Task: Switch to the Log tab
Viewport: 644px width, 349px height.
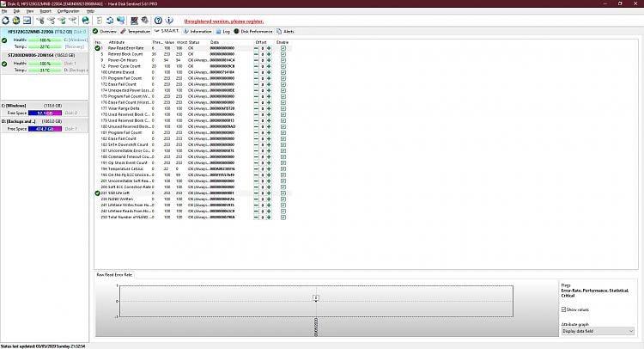Action: [x=223, y=31]
